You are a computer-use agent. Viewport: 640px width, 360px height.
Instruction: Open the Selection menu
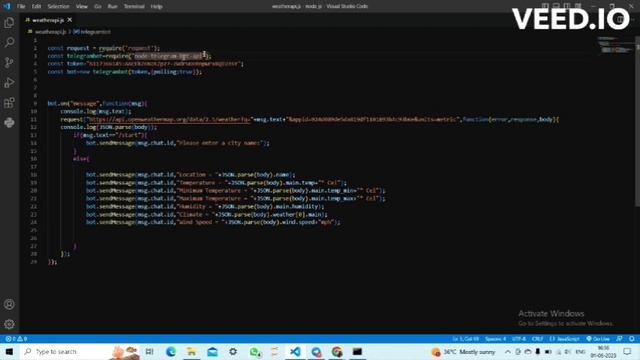click(x=58, y=7)
